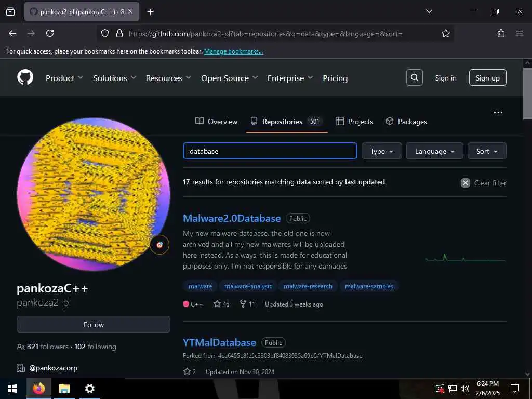
Task: View the 321 followers list
Action: 47,347
